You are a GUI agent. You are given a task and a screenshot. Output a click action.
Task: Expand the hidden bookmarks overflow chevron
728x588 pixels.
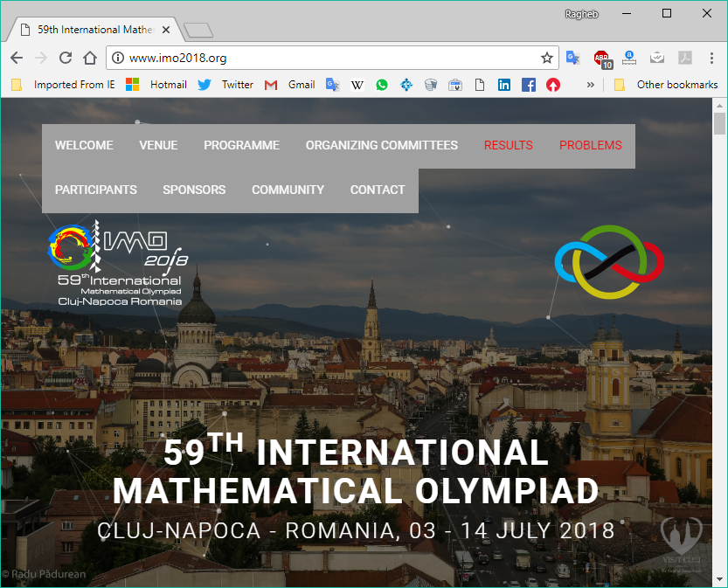[x=590, y=85]
